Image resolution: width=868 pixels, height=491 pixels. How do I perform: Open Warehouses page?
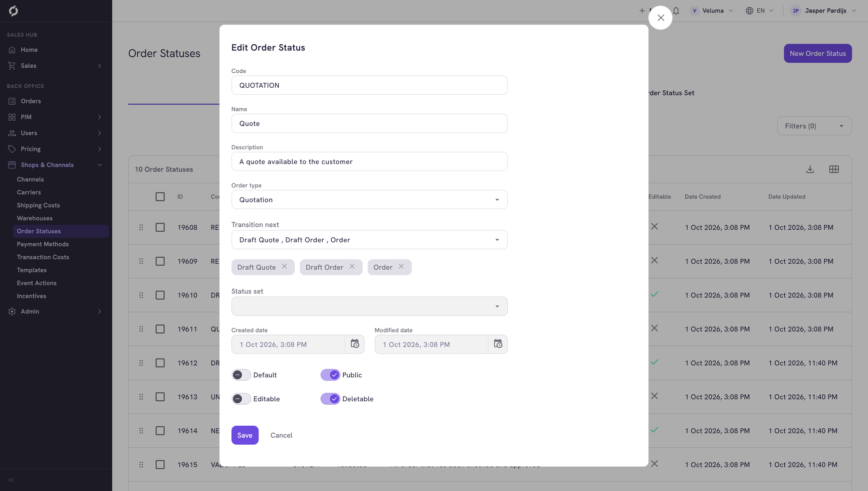pyautogui.click(x=34, y=218)
